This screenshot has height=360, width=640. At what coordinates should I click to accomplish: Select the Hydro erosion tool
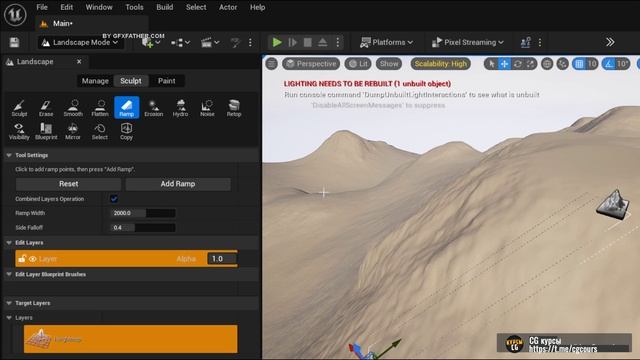[x=180, y=108]
